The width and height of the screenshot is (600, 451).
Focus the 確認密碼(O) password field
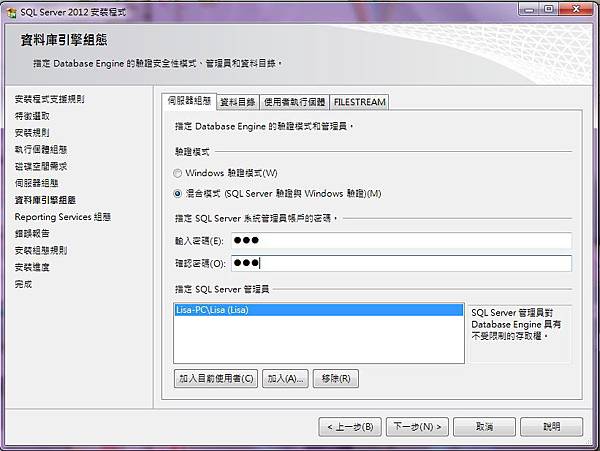[x=401, y=263]
